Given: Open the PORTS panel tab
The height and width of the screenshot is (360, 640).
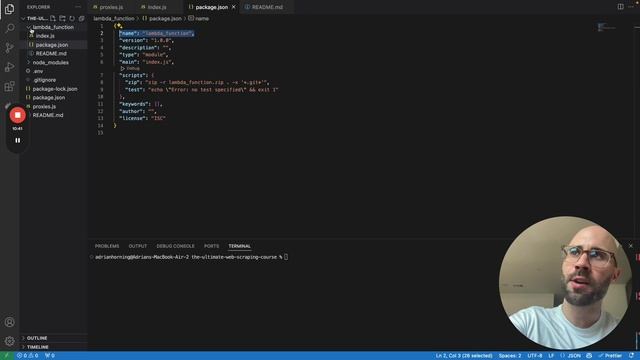Looking at the screenshot, I should tap(211, 246).
